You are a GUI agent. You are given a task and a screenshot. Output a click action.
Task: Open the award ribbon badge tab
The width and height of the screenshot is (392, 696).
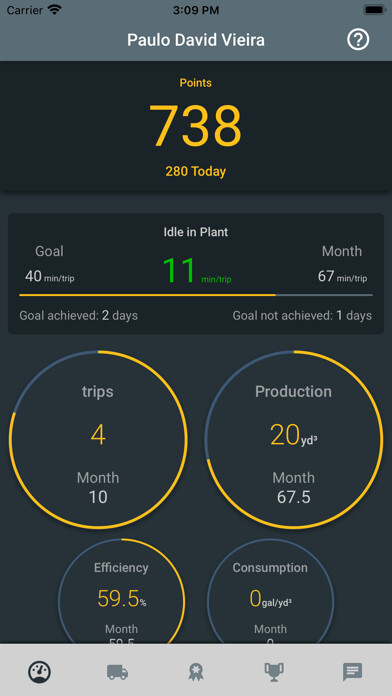pyautogui.click(x=196, y=672)
